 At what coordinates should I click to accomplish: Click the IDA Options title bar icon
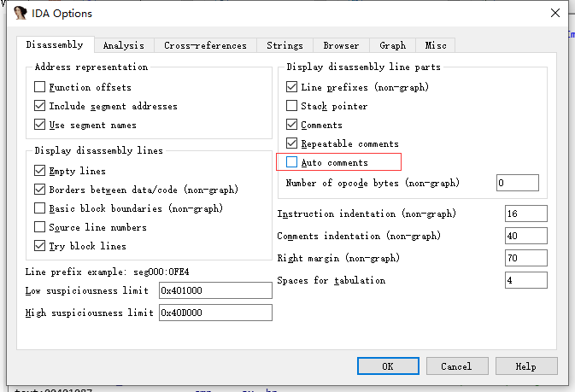tap(21, 13)
